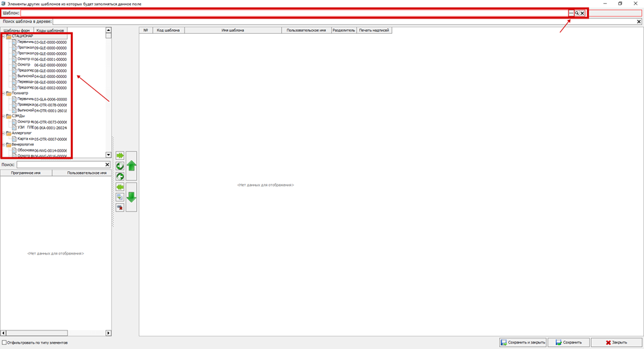Click the magnifier search icon in Шаблон field
644x349 pixels.
tap(577, 13)
